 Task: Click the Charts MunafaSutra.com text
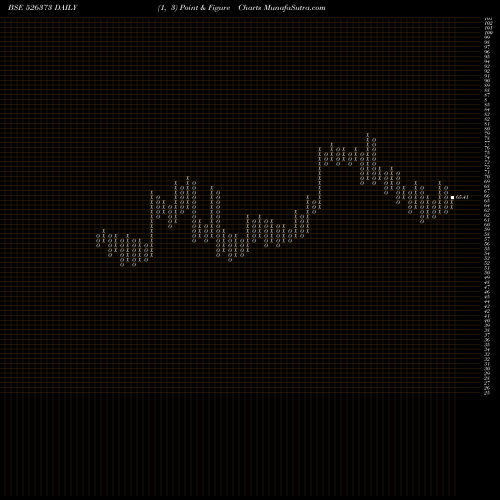tap(282, 8)
